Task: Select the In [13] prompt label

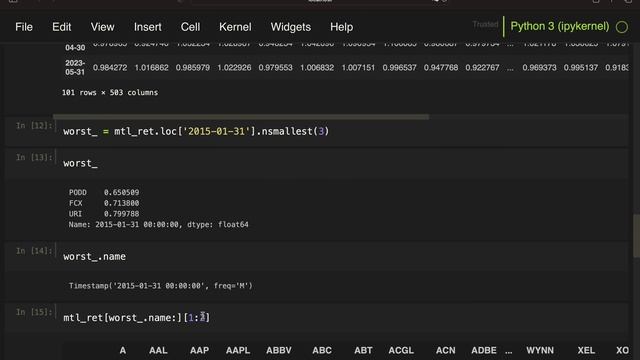Action: click(34, 158)
